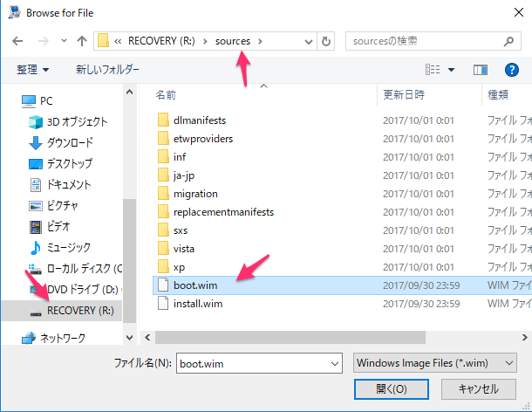Select the xp folder

[x=179, y=267]
